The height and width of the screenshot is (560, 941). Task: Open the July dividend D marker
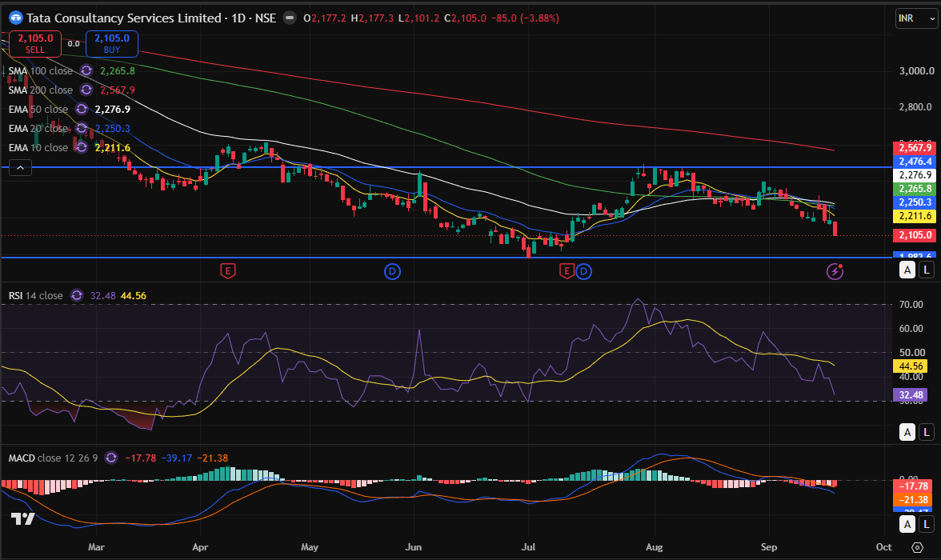(x=584, y=271)
